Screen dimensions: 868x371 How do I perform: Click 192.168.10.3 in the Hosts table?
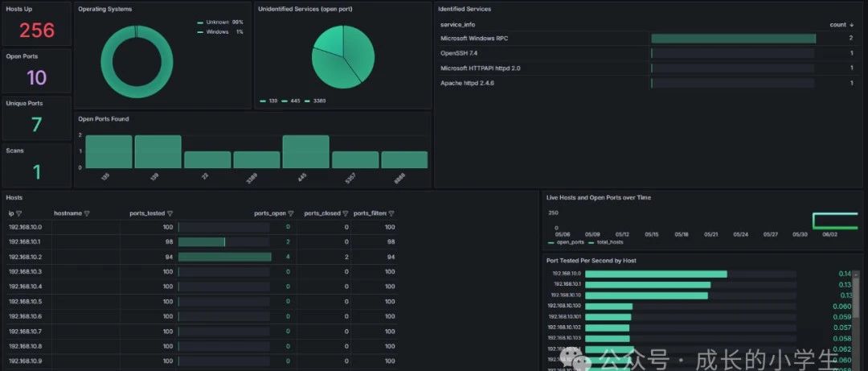coord(25,272)
